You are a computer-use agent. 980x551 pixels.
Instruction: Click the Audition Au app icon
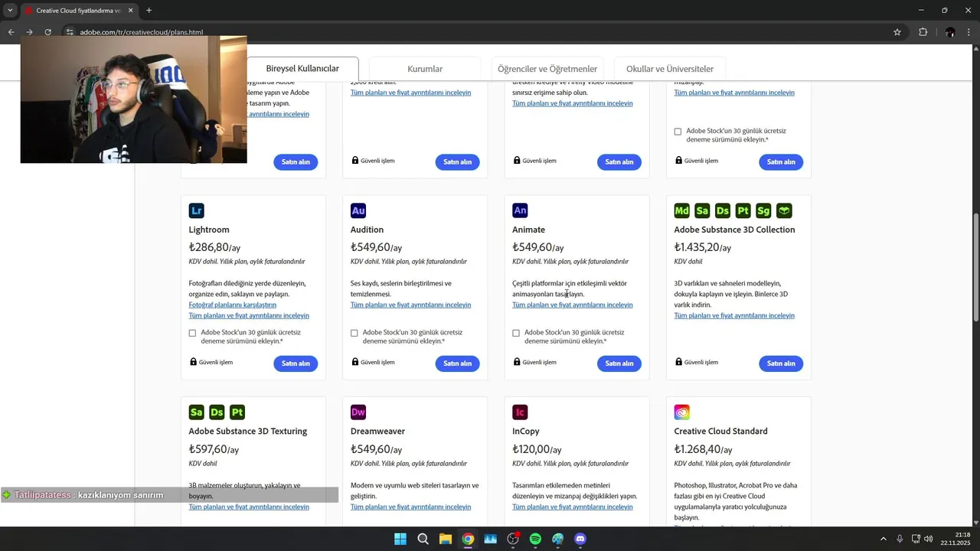click(x=358, y=210)
